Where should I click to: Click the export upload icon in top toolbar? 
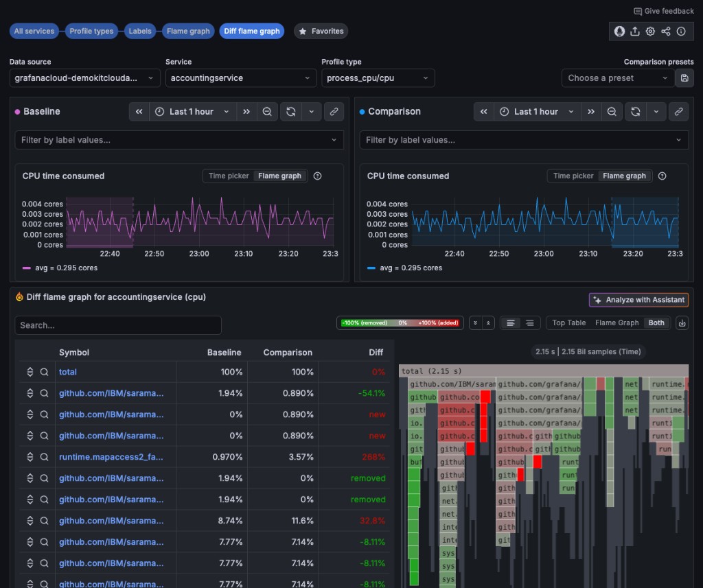634,32
